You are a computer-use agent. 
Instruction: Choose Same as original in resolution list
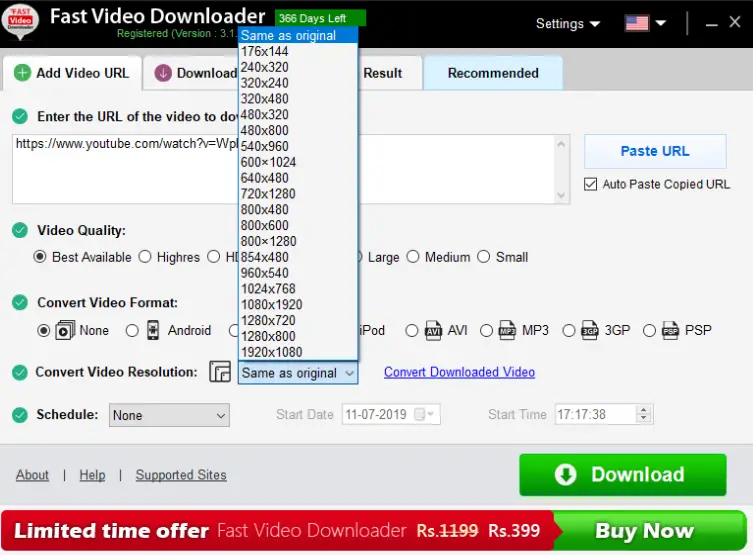tap(298, 36)
